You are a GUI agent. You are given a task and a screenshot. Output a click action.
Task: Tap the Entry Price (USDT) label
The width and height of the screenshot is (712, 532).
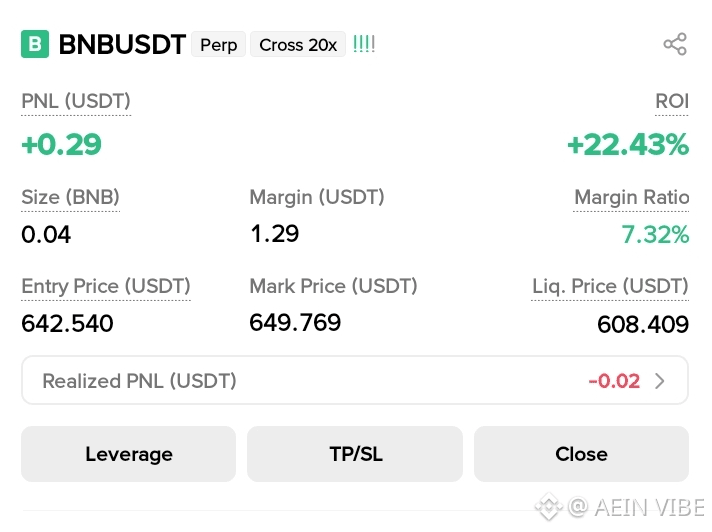click(106, 286)
